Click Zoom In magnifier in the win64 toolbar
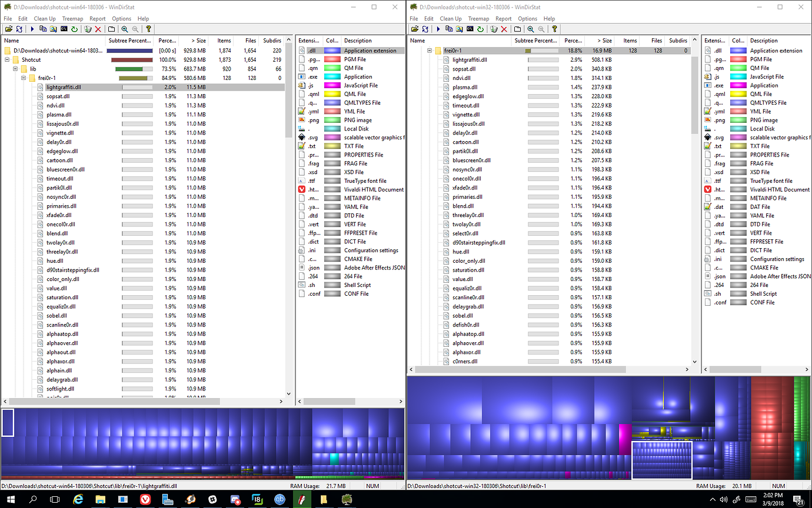Viewport: 812px width, 508px height. pos(125,29)
